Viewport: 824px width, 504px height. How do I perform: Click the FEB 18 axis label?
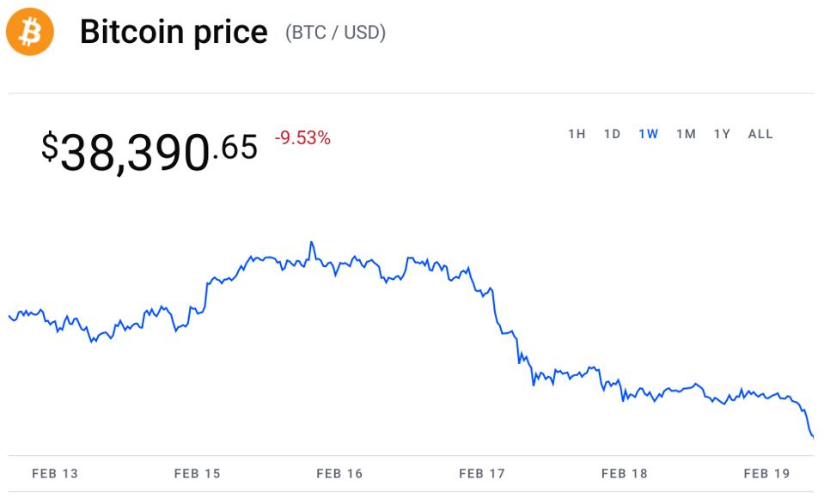pyautogui.click(x=625, y=473)
